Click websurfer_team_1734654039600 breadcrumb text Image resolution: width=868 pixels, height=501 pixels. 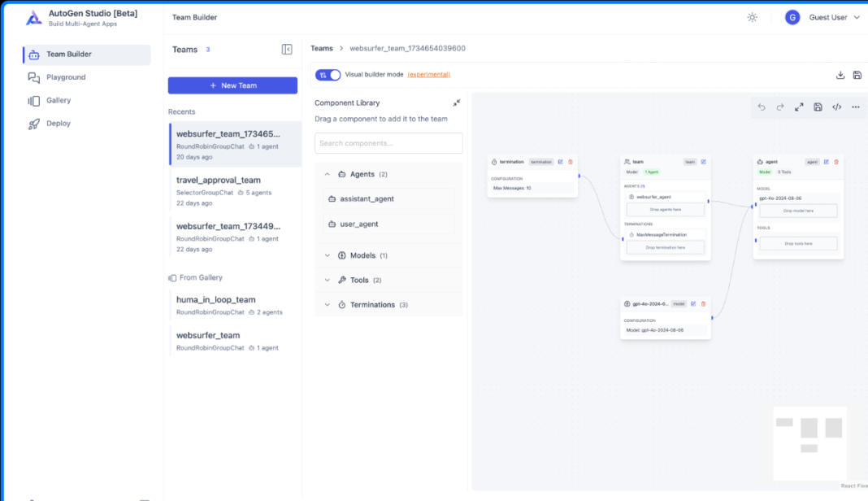click(x=407, y=48)
